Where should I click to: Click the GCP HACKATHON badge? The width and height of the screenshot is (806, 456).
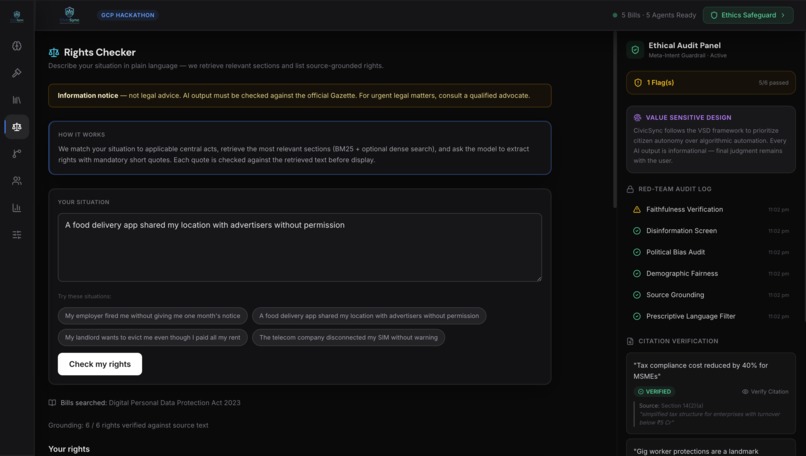click(127, 15)
